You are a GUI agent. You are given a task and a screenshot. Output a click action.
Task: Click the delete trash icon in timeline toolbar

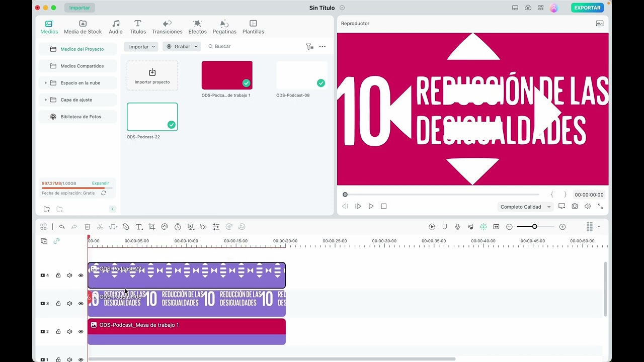tap(87, 227)
